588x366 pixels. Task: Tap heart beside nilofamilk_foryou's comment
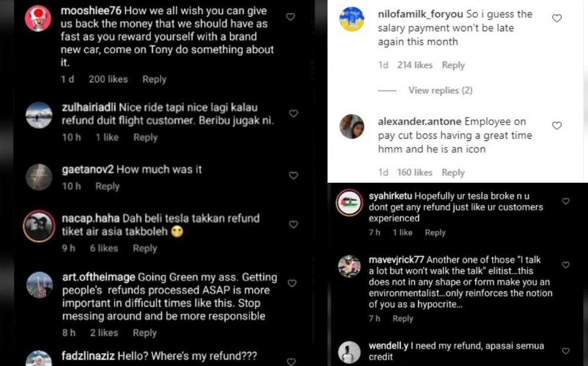(557, 18)
